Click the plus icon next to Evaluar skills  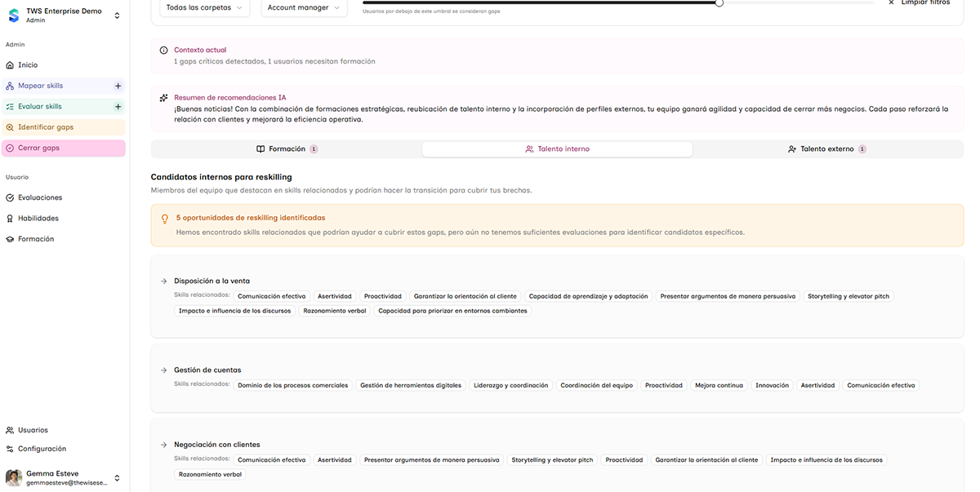coord(118,107)
